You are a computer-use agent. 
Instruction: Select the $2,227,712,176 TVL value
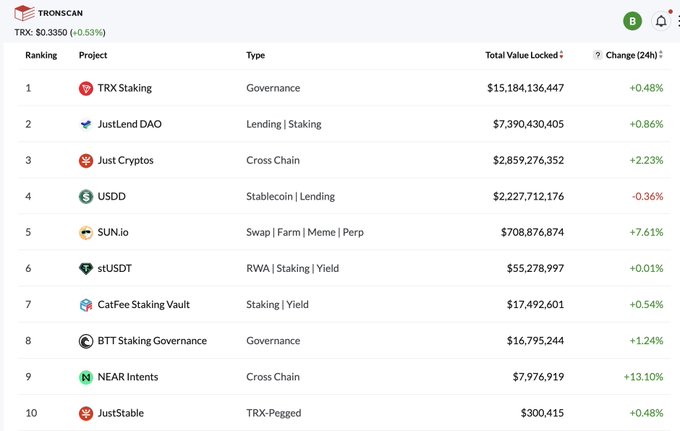(528, 196)
